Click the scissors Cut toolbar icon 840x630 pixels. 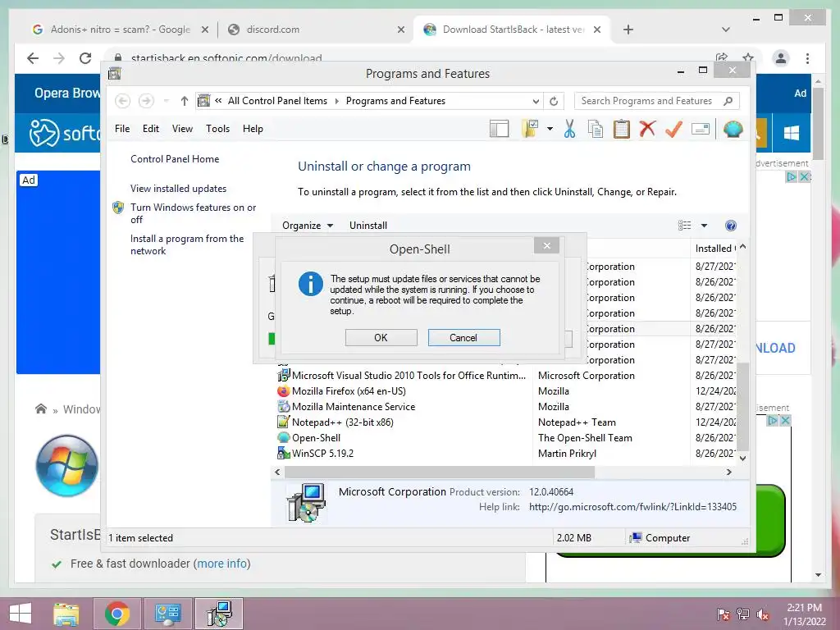click(569, 129)
